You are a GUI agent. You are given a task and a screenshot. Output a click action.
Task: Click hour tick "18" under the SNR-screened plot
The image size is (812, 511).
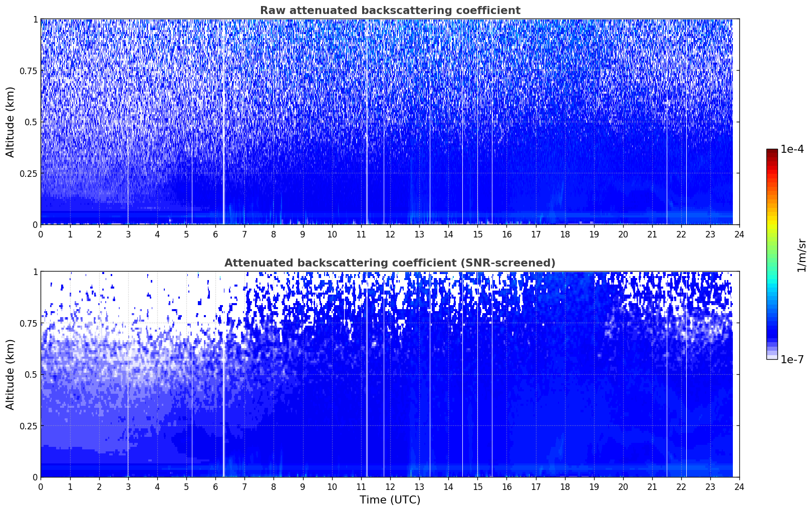[565, 486]
